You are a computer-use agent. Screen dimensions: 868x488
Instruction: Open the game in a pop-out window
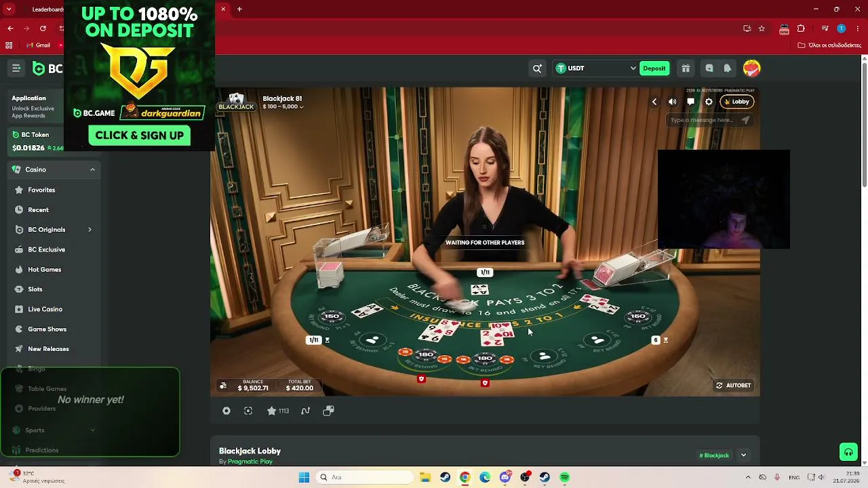click(x=329, y=411)
